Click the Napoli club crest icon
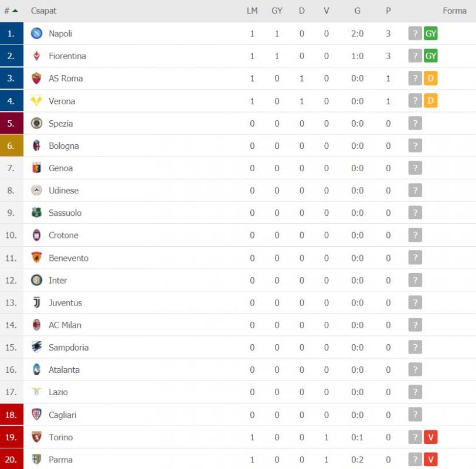The image size is (476, 469). tap(37, 33)
